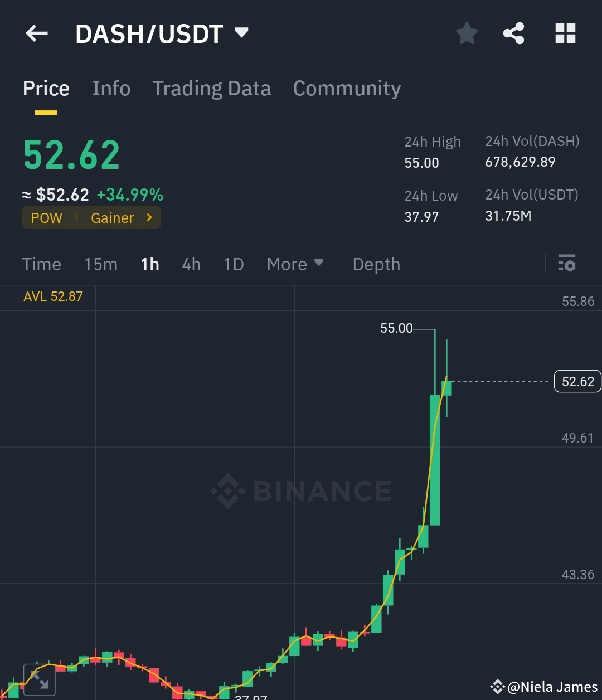Favorite DASH/USDT using the star icon
The height and width of the screenshot is (700, 602).
click(467, 33)
